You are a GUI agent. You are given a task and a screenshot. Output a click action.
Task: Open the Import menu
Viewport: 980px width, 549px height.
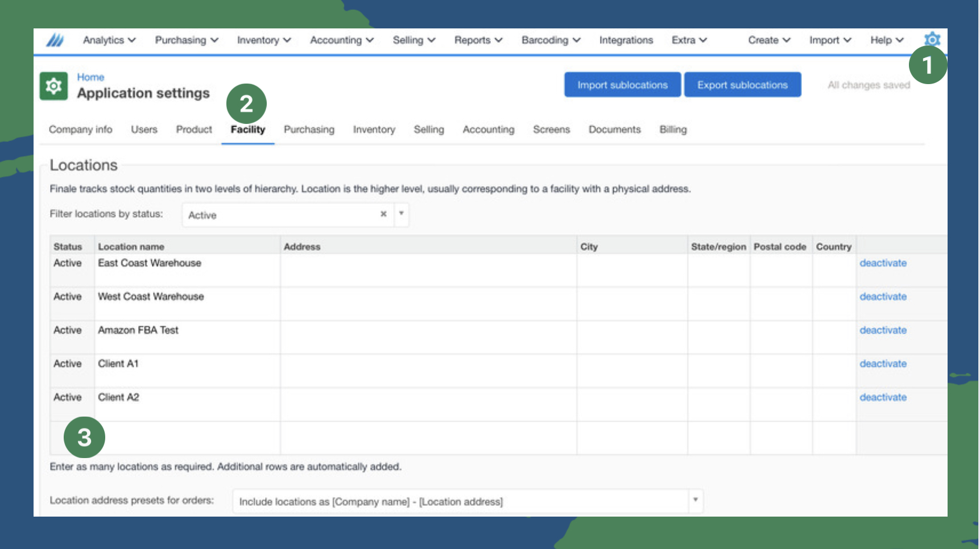[830, 40]
